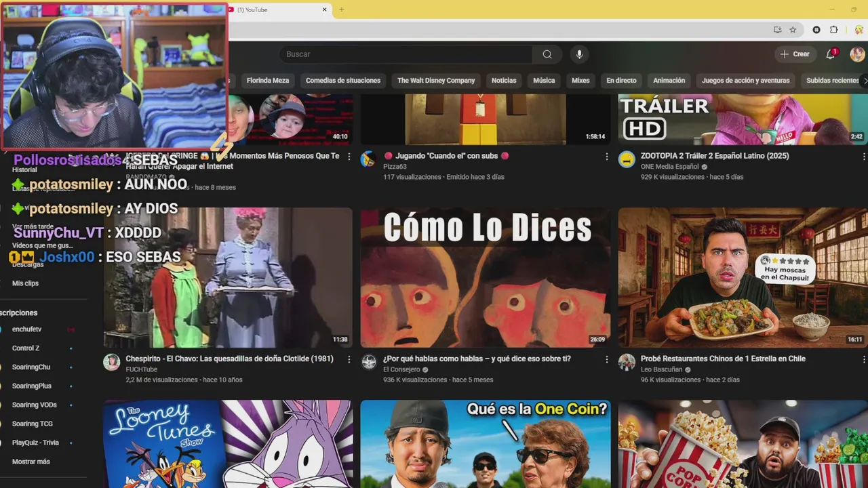Start voice search with the microphone icon
Image resolution: width=868 pixels, height=488 pixels.
pos(579,54)
